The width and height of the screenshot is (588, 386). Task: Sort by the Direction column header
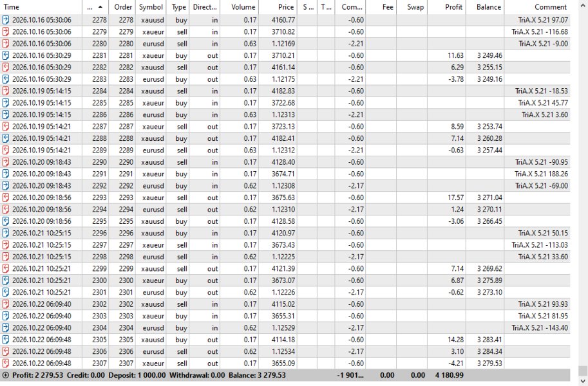tap(205, 6)
